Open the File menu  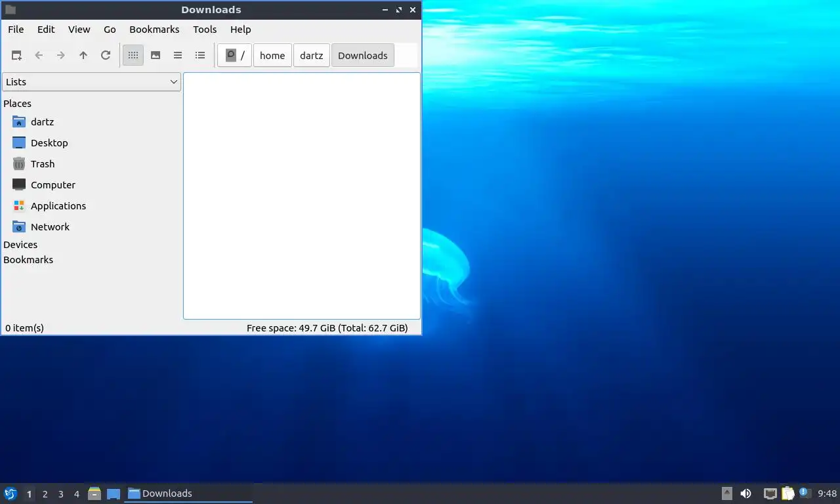[x=16, y=30]
